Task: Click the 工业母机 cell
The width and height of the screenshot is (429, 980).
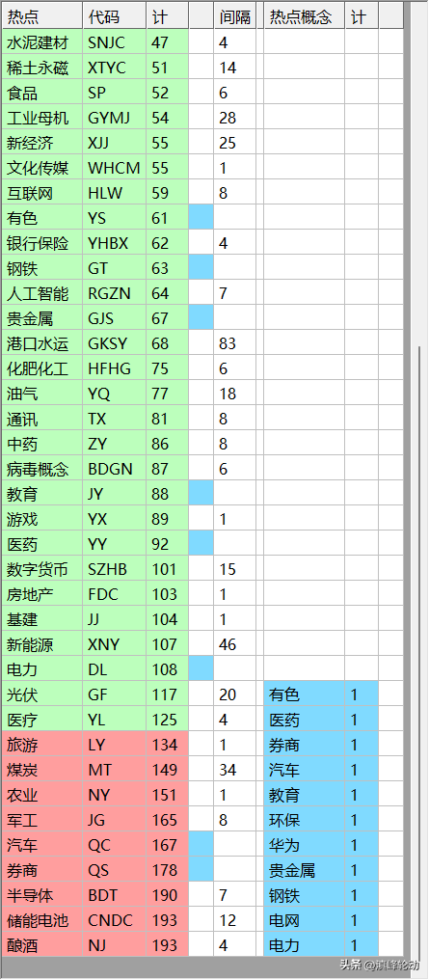Action: (43, 118)
